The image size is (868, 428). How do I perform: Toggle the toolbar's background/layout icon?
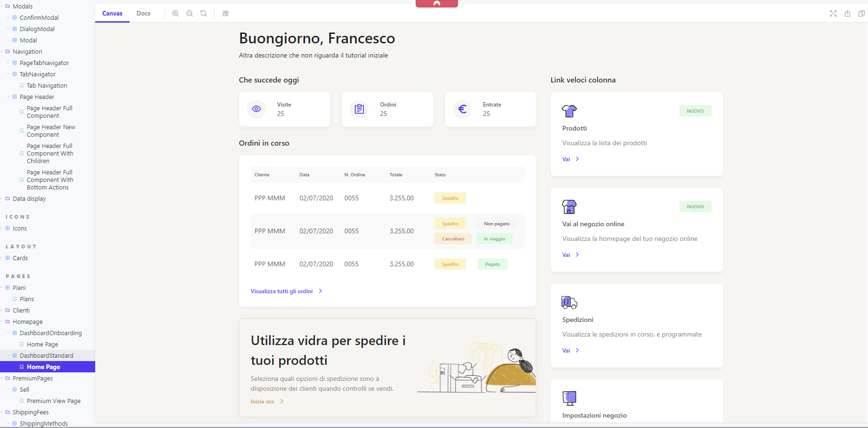coord(225,14)
